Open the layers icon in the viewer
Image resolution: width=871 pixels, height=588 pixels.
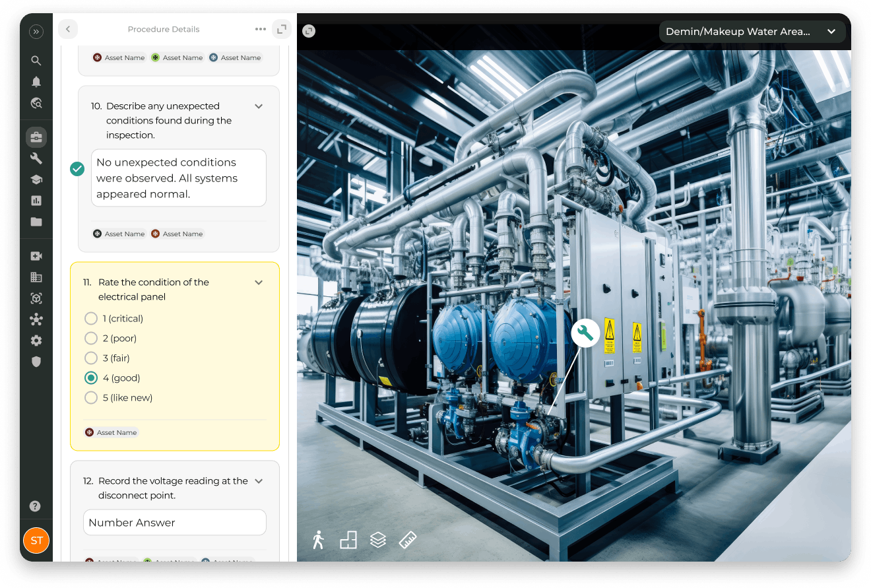378,540
